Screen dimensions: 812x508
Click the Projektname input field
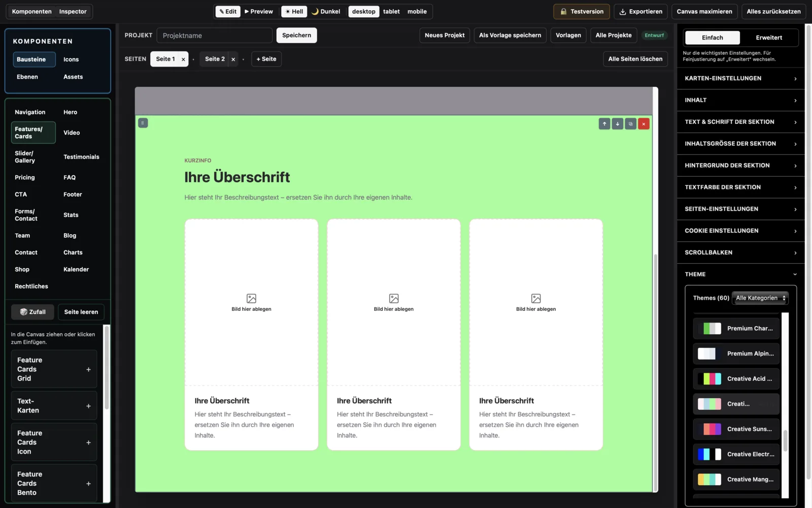point(215,36)
